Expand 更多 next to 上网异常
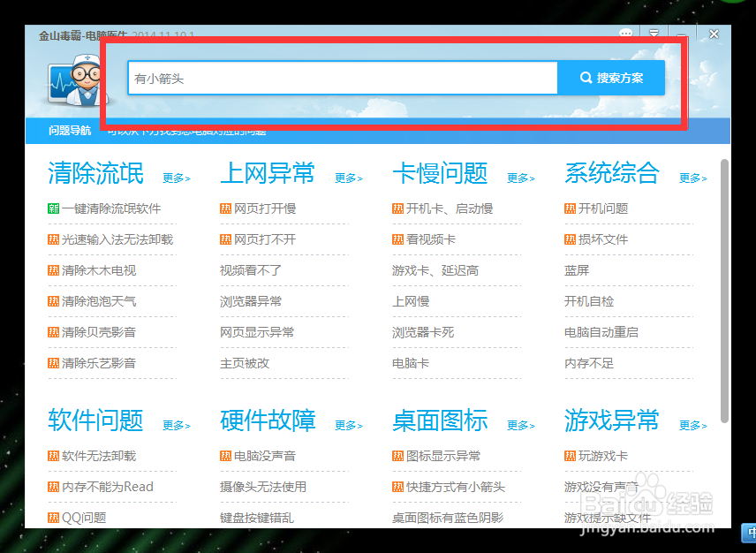 349,178
